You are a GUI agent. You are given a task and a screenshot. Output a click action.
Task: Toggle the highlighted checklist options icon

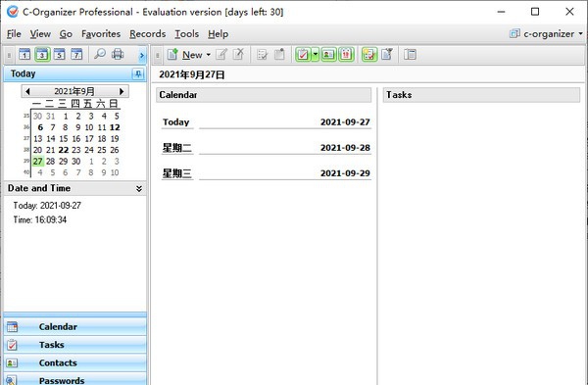(x=369, y=55)
